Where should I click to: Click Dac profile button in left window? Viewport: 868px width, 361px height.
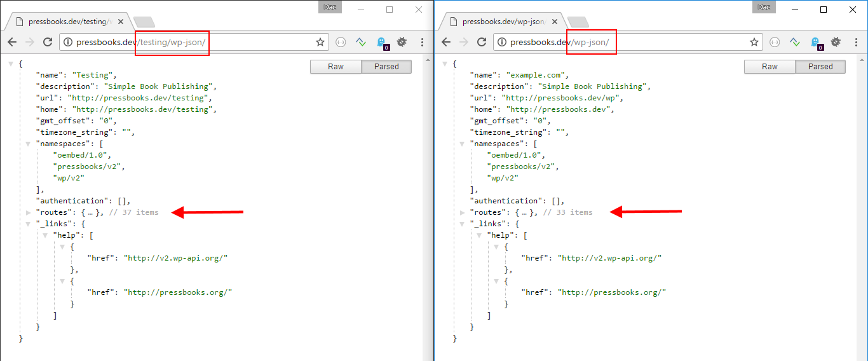(329, 7)
